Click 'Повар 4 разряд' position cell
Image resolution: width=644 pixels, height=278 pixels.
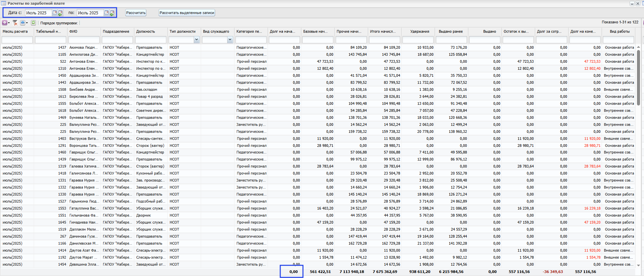click(149, 96)
